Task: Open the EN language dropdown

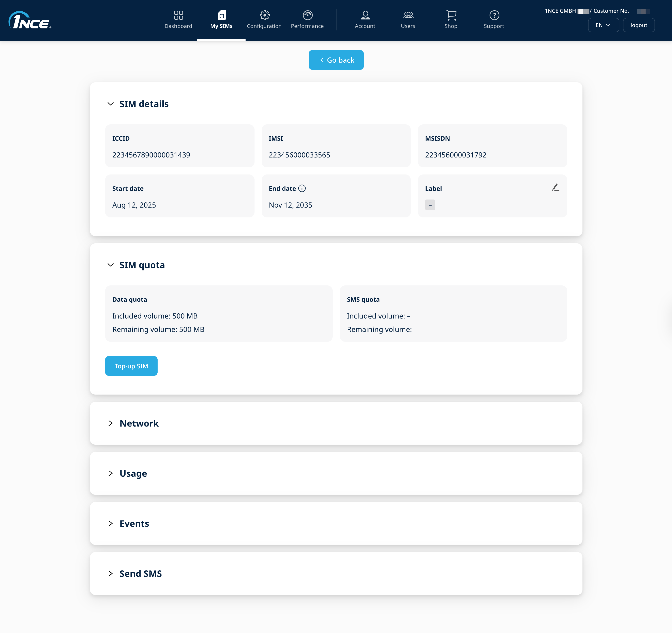Action: tap(603, 25)
